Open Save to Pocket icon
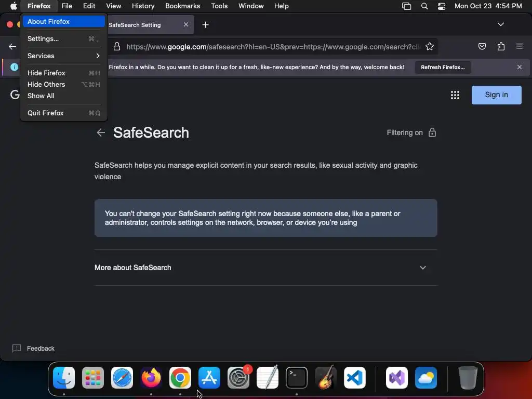The image size is (532, 399). (x=482, y=46)
